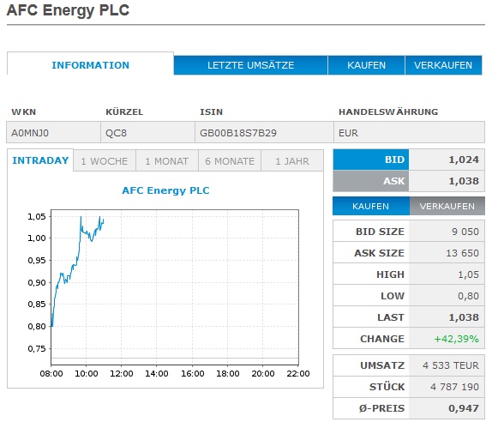Click the LOW value 0,80
This screenshot has width=504, height=422.
pos(468,296)
